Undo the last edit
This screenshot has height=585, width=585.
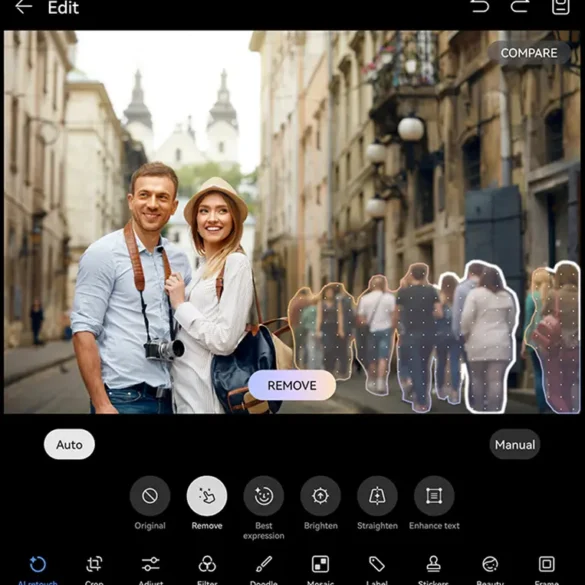click(480, 6)
